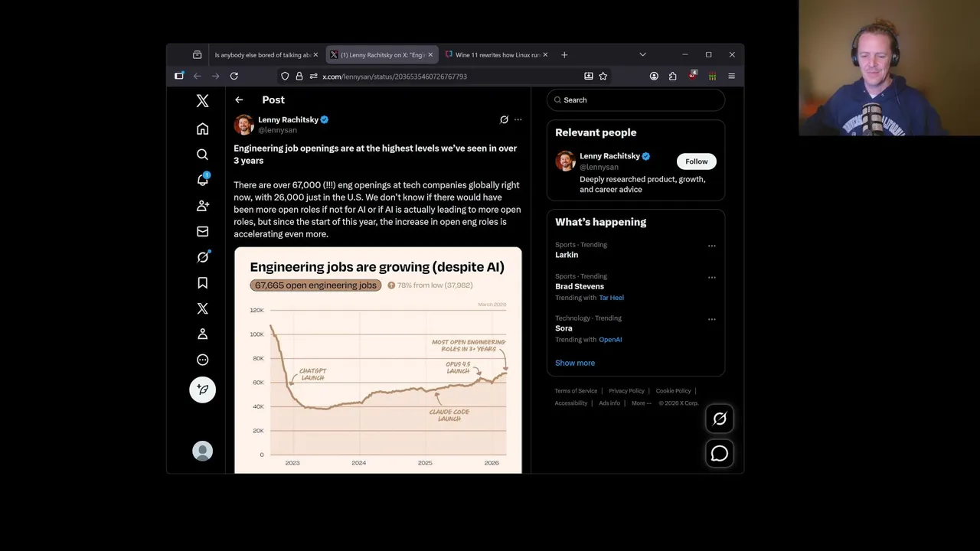The width and height of the screenshot is (980, 551).
Task: Bookmark this page with star icon
Action: pyautogui.click(x=603, y=76)
